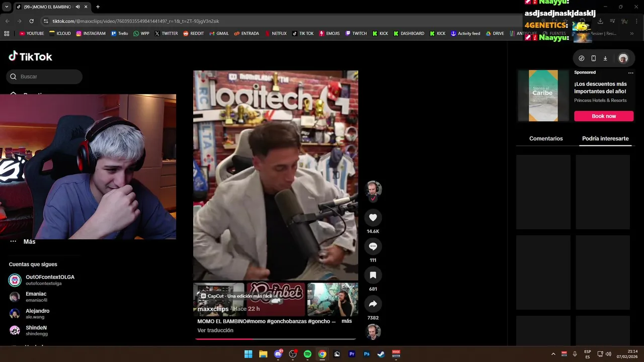Open a new browser tab
644x362 pixels.
pos(98,7)
